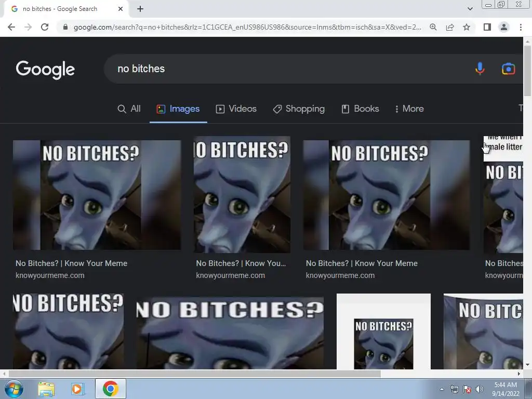The image size is (532, 399).
Task: Open the network status tray icon
Action: (454, 390)
